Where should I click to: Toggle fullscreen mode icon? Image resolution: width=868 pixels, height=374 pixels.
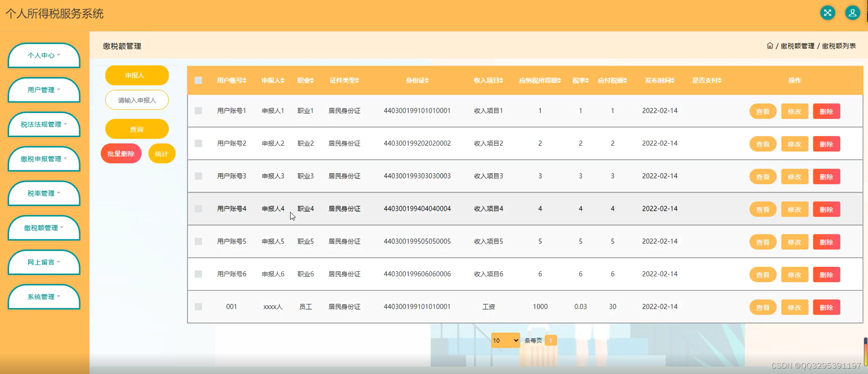pyautogui.click(x=828, y=13)
